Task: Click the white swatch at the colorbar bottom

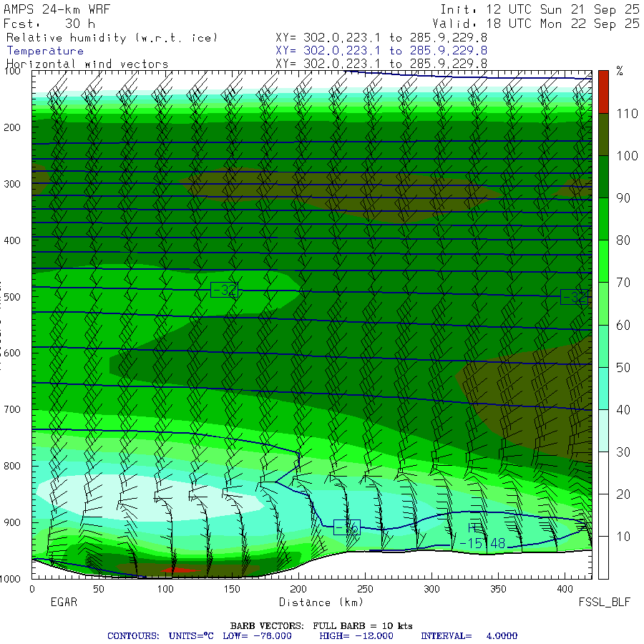Action: coord(605,558)
